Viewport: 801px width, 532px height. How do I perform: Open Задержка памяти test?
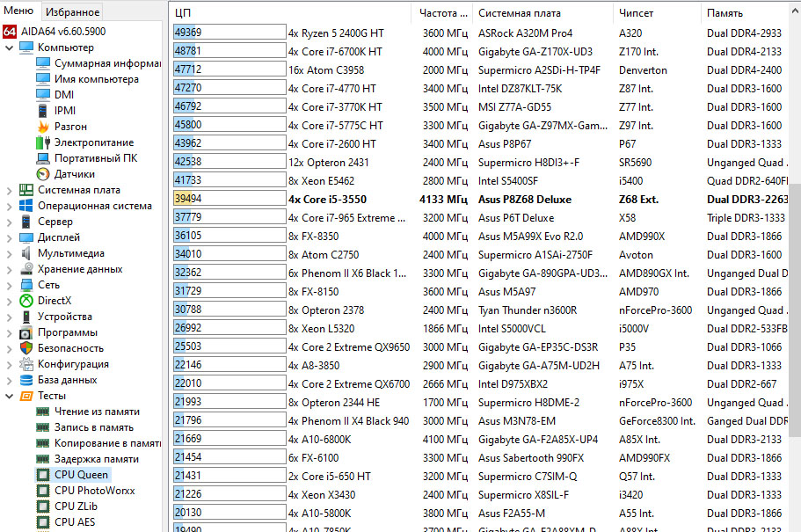tap(97, 459)
